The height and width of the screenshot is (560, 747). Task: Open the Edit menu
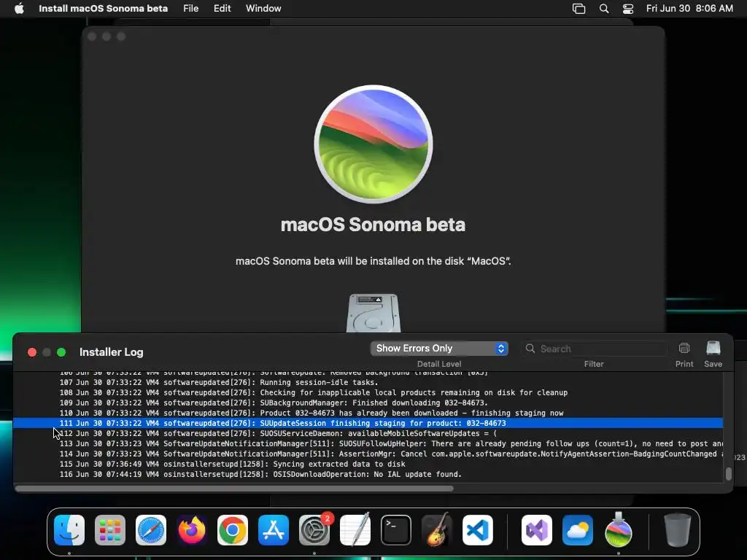pyautogui.click(x=222, y=9)
